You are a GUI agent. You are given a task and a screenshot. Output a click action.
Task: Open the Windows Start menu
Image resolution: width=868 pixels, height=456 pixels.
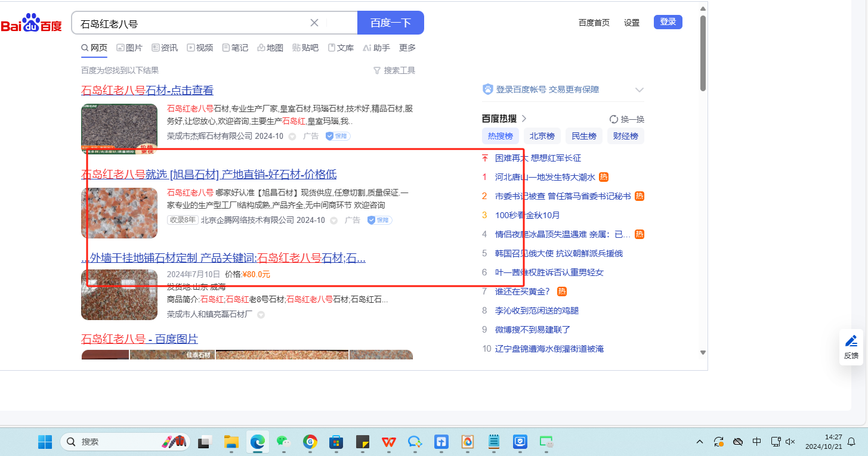[x=45, y=442]
